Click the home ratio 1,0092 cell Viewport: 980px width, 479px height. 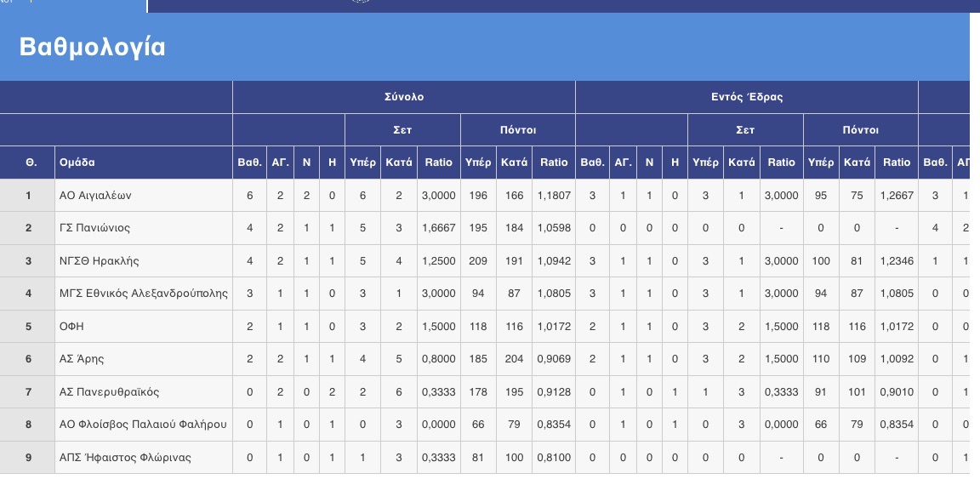897,359
